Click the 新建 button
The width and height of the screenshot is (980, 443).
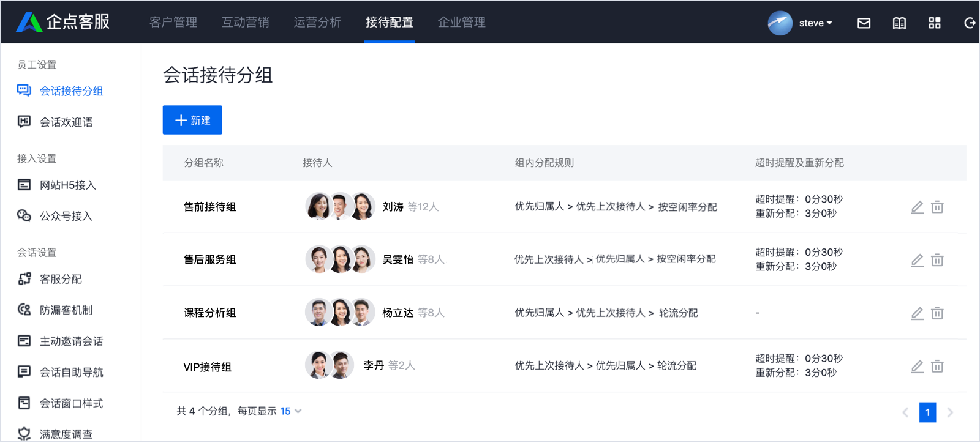(x=192, y=120)
